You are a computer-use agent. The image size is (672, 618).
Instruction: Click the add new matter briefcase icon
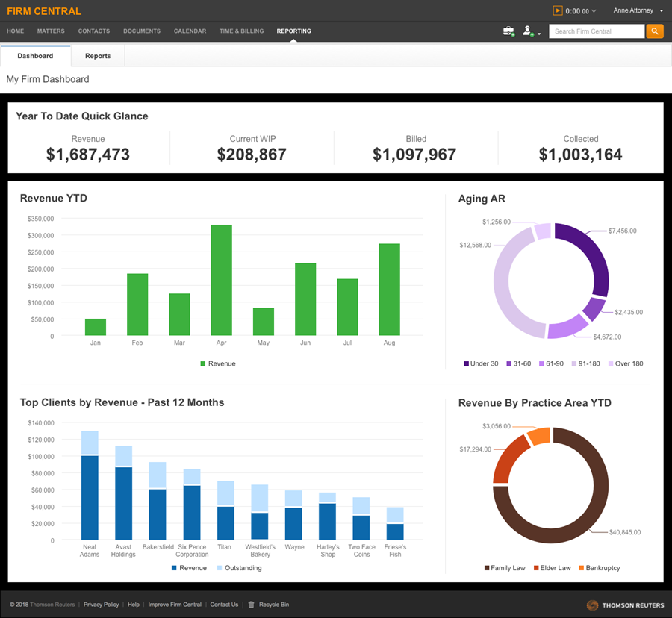click(508, 31)
